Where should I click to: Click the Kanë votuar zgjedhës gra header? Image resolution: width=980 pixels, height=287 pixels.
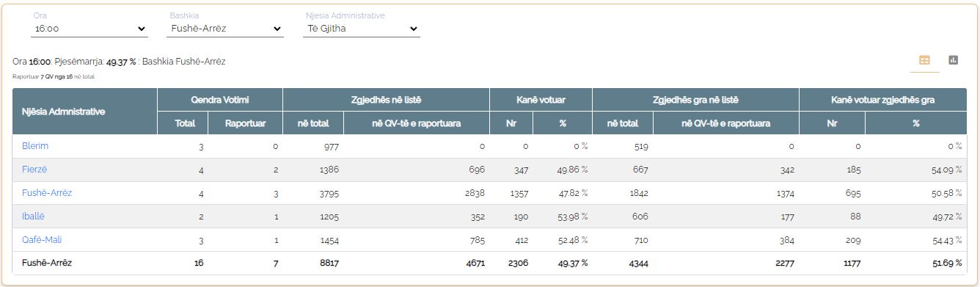pos(882,100)
